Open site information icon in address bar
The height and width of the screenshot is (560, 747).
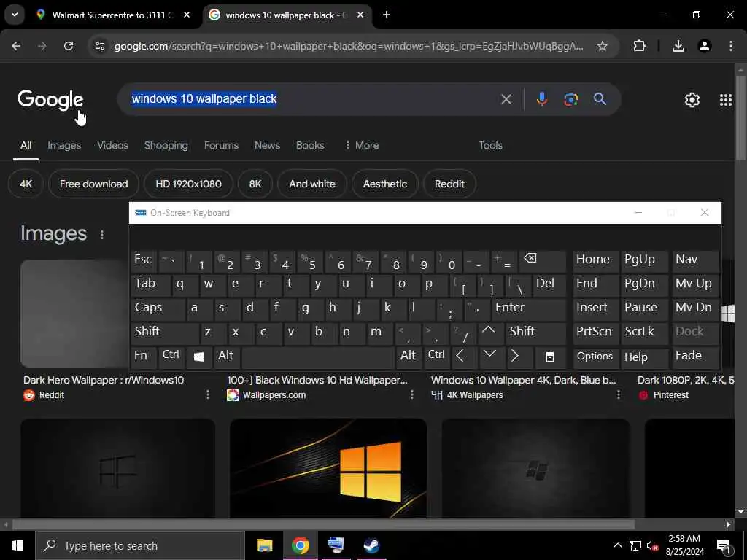click(x=99, y=46)
